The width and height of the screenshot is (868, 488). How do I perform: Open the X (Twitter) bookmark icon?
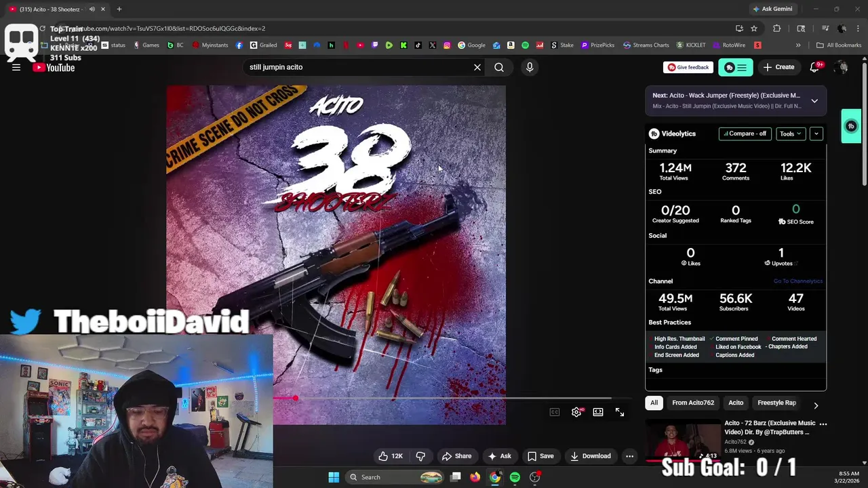point(433,45)
